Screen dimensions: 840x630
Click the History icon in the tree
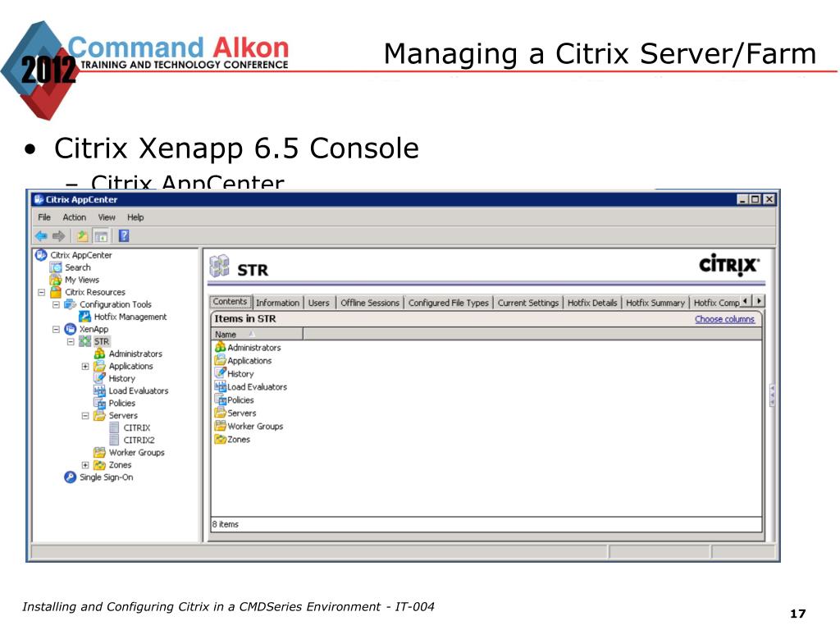tap(99, 378)
